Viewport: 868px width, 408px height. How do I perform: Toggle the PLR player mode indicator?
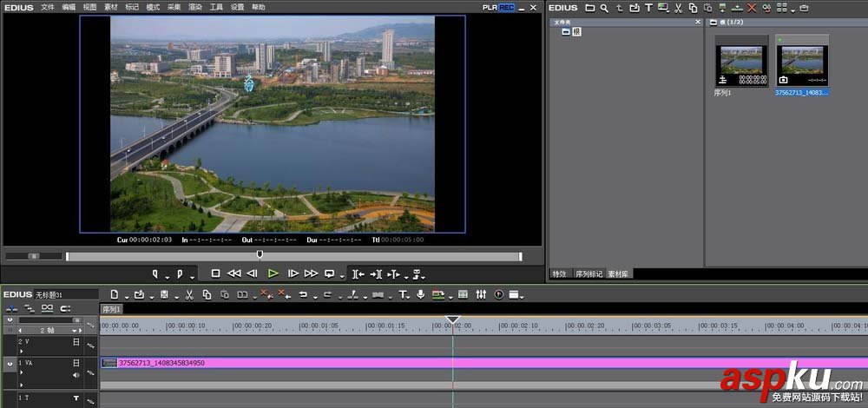[490, 8]
